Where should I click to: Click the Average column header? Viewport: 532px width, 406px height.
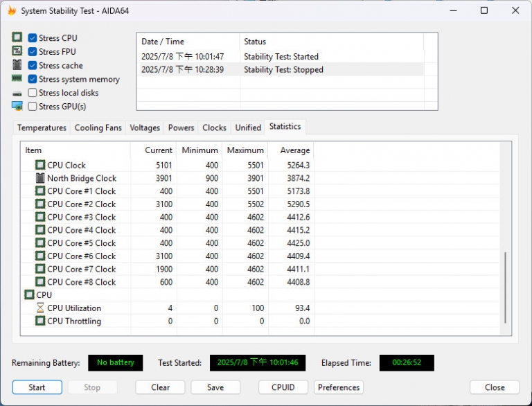(291, 150)
